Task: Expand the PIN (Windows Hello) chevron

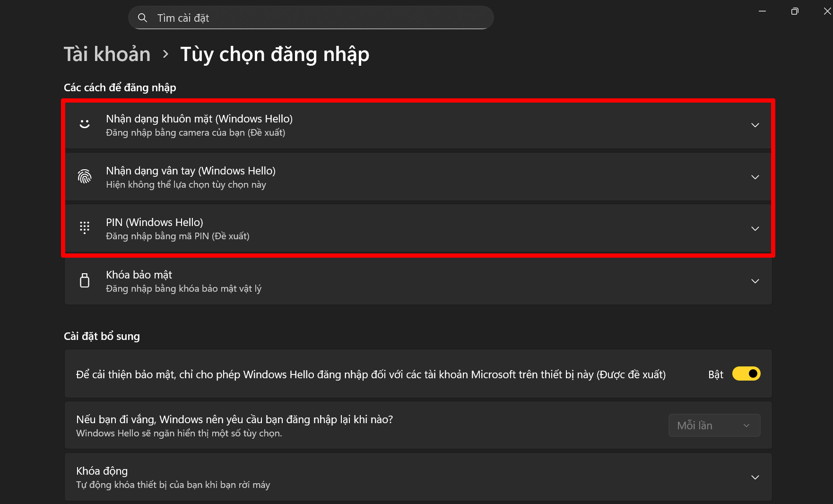Action: (x=755, y=229)
